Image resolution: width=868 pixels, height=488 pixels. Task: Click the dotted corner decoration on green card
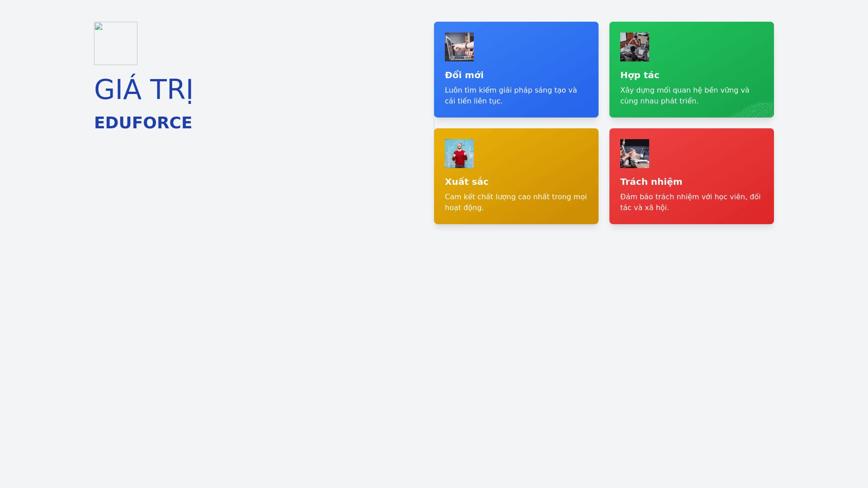[x=759, y=110]
